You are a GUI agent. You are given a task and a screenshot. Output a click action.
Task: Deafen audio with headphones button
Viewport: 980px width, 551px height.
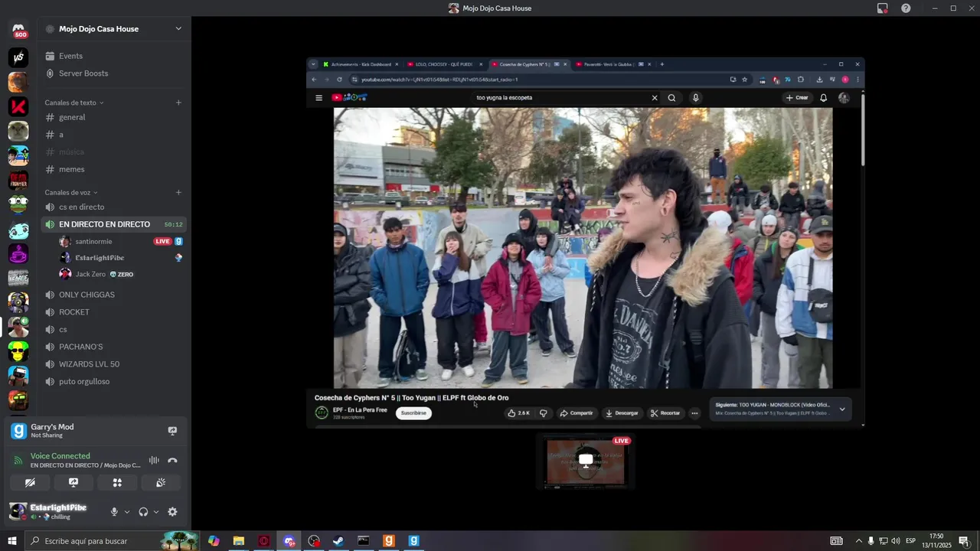143,512
